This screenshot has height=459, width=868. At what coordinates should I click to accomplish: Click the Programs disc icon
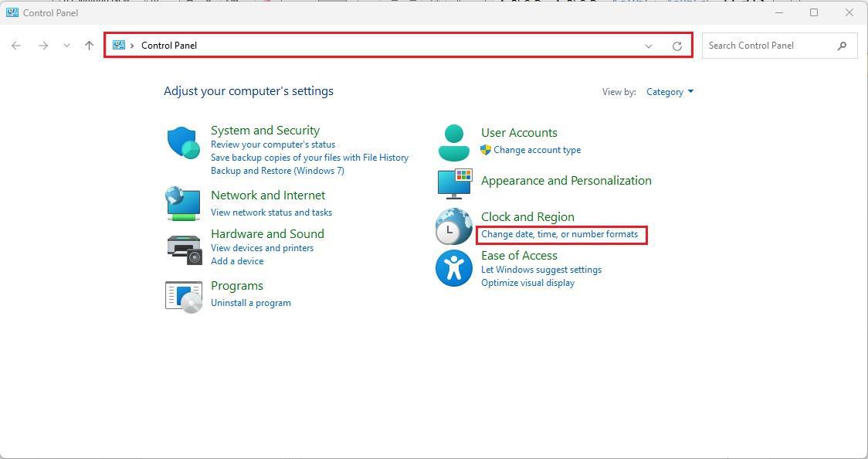[x=184, y=297]
